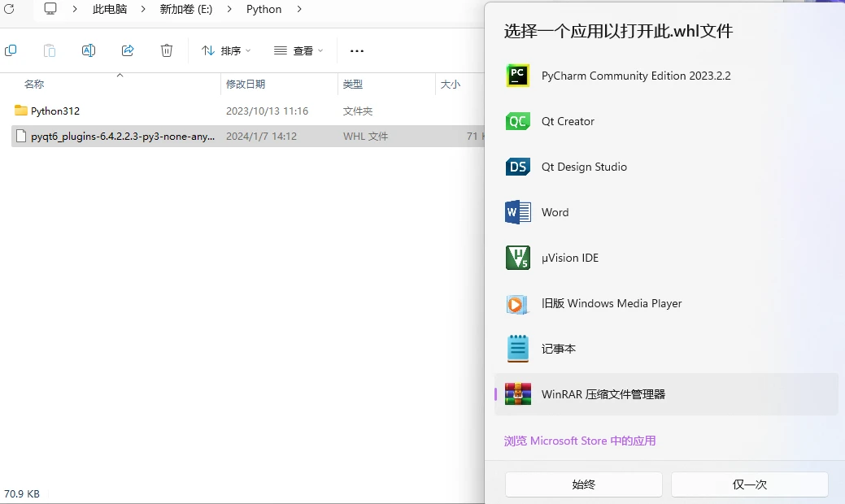Choose PyCharm Community Edition 2023.2.2
This screenshot has height=504, width=845.
point(666,76)
